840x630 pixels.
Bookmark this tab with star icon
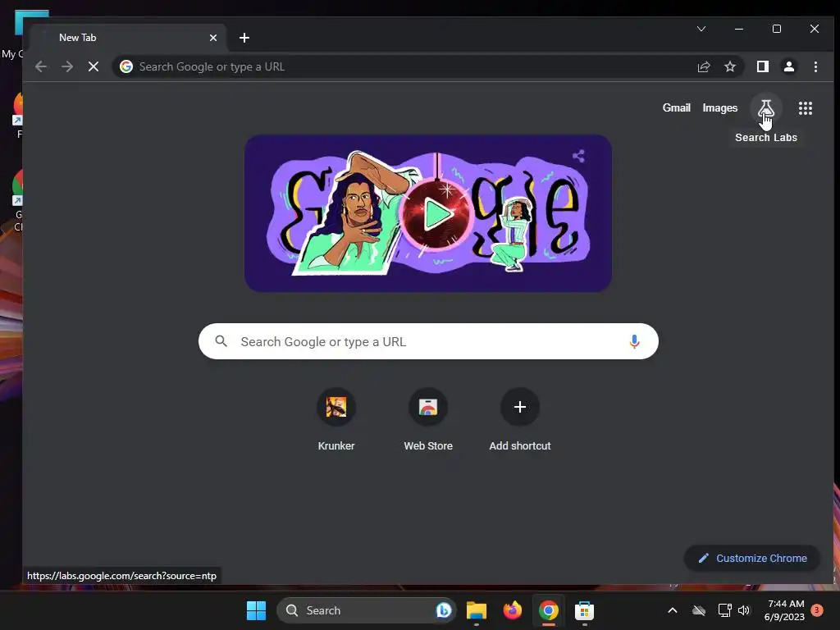click(729, 66)
